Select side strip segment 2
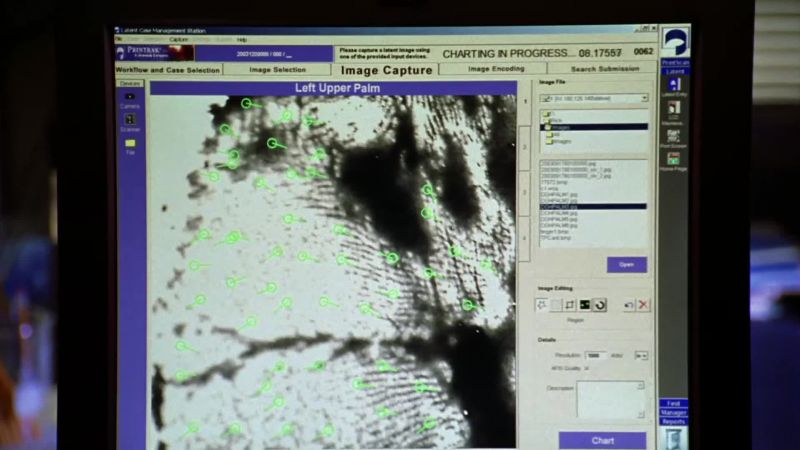Viewport: 800px width, 450px height. 525,147
